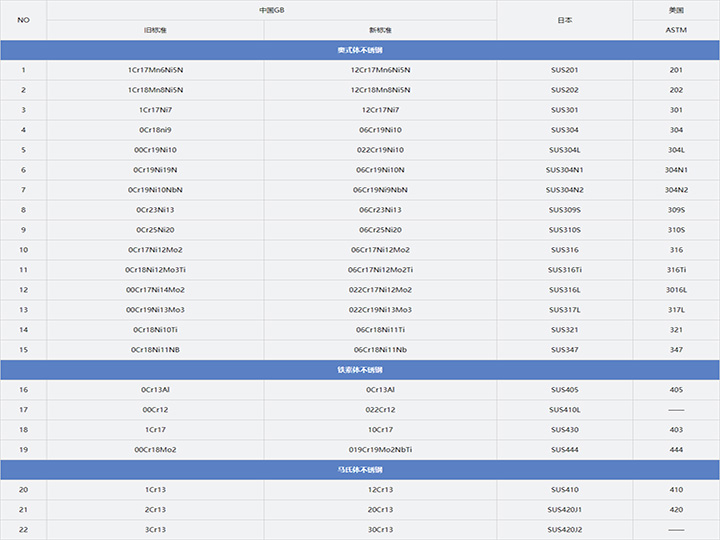Click the 马氏体不锈钢 section row

point(360,469)
